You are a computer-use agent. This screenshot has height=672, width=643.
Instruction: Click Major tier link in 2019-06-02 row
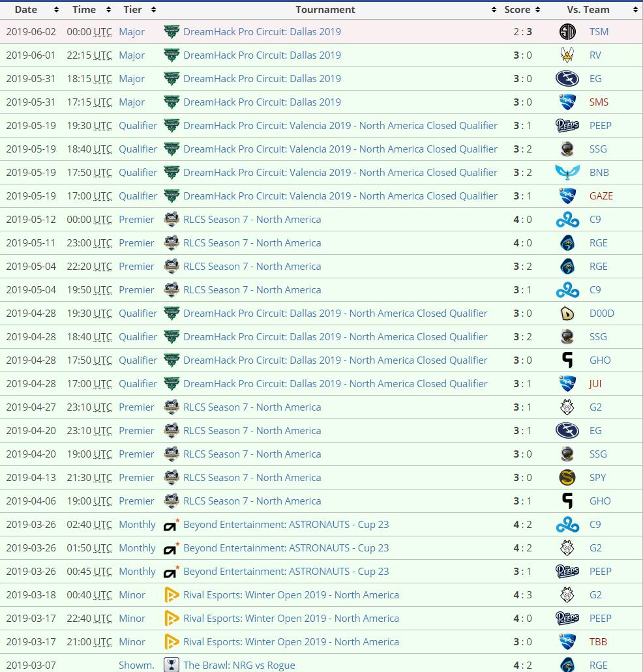132,32
